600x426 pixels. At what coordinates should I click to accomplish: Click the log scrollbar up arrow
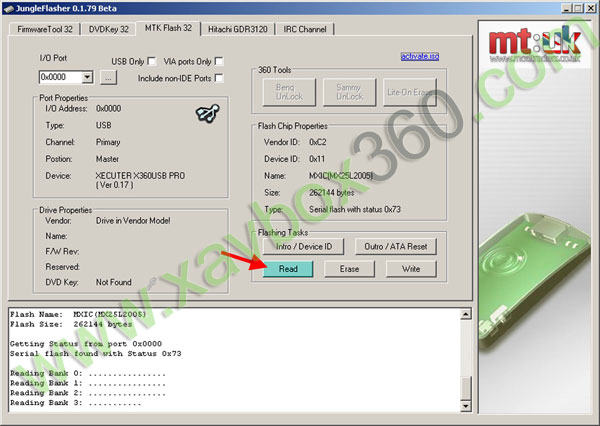click(465, 314)
